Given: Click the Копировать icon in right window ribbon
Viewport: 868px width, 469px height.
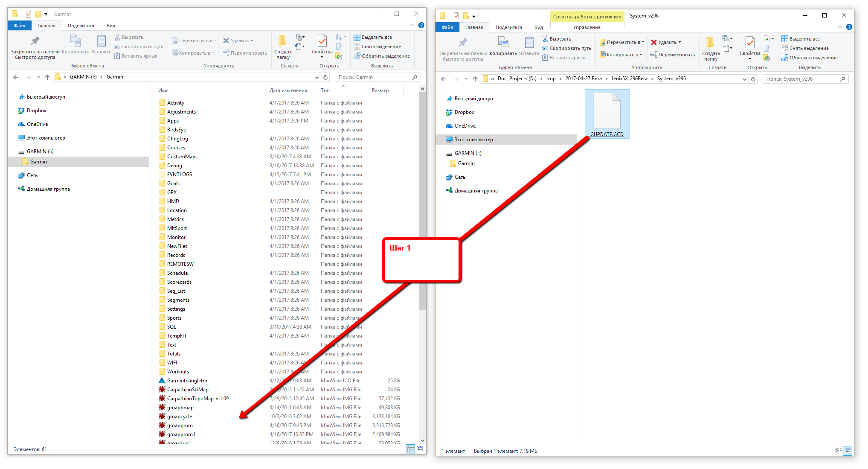Looking at the screenshot, I should pos(503,43).
